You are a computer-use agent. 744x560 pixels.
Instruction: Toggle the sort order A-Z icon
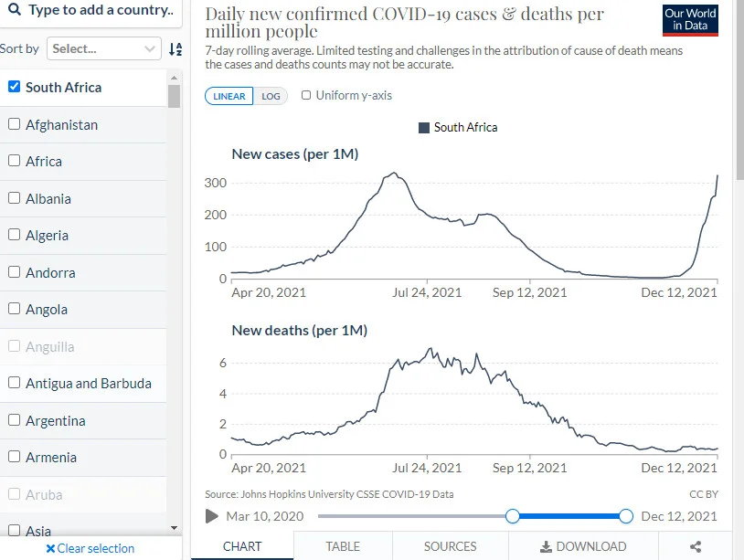click(175, 48)
